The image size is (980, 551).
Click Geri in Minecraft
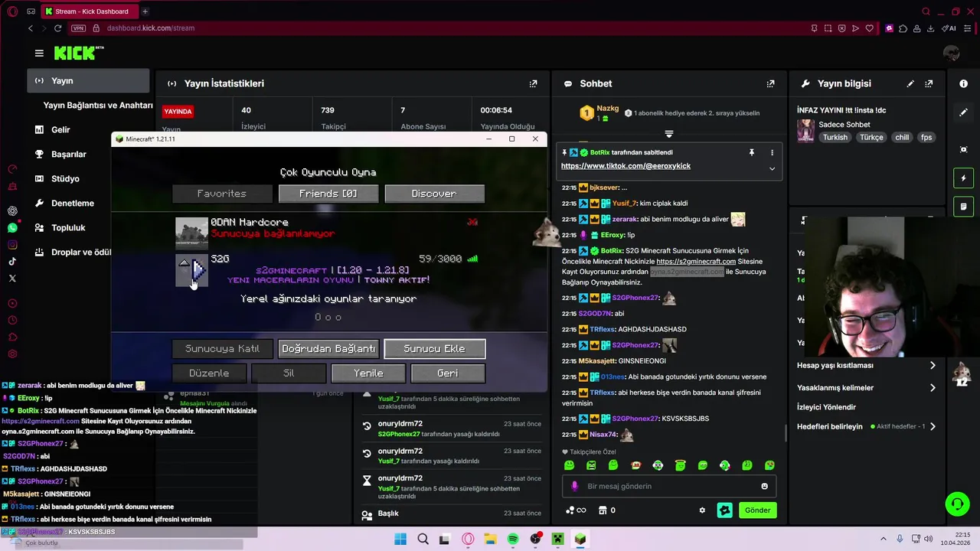coord(447,373)
